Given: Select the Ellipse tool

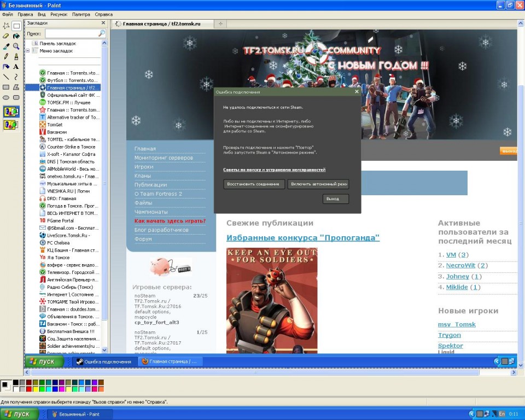Looking at the screenshot, I should (x=6, y=97).
